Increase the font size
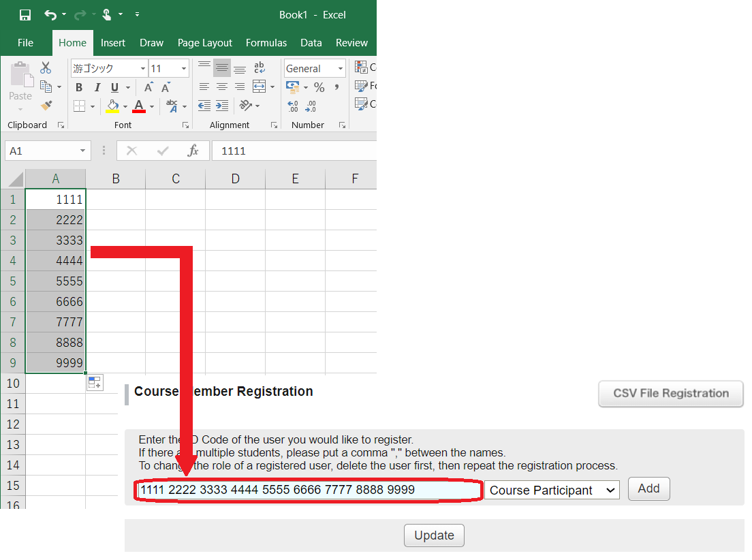Viewport: 752px width, 560px height. pos(148,87)
